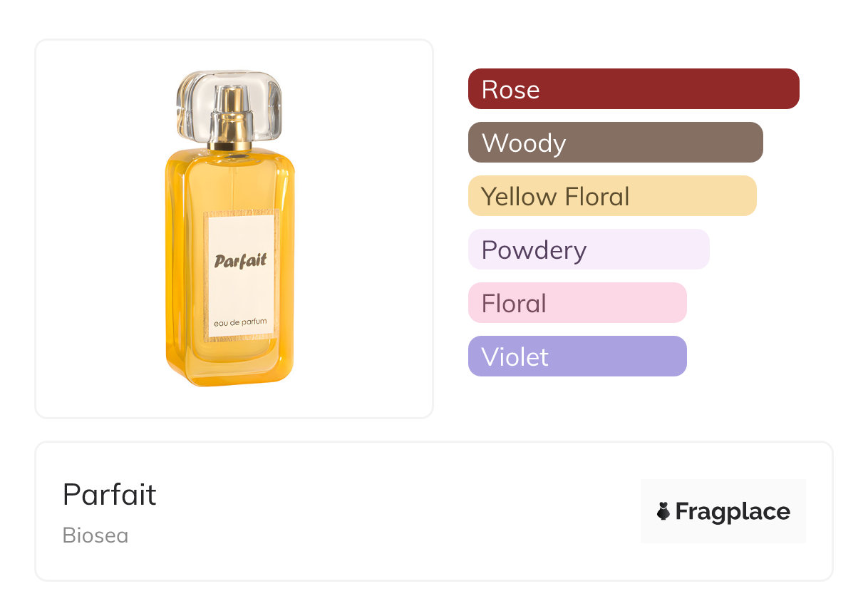
Task: Click the cream Parfait label on the bottle
Action: (240, 274)
